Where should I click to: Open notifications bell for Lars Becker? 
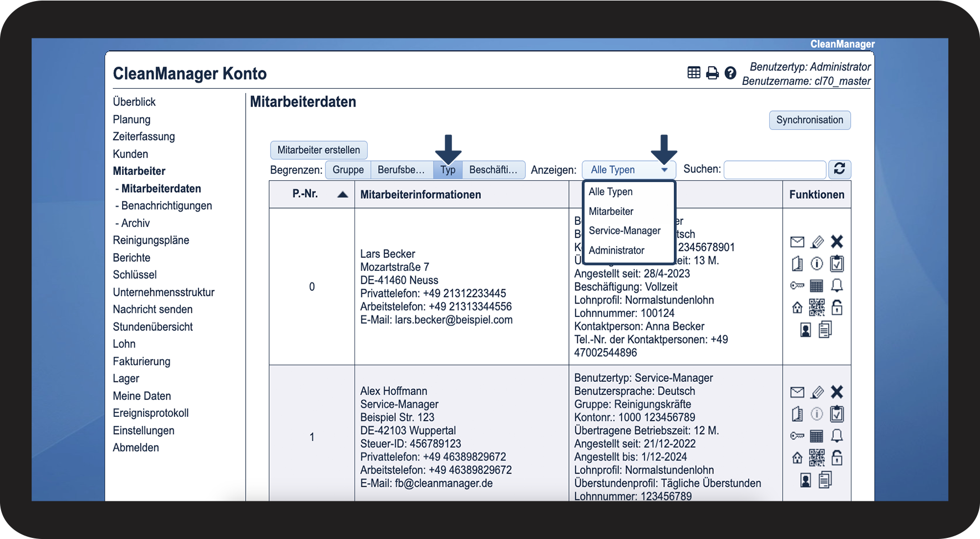click(837, 285)
